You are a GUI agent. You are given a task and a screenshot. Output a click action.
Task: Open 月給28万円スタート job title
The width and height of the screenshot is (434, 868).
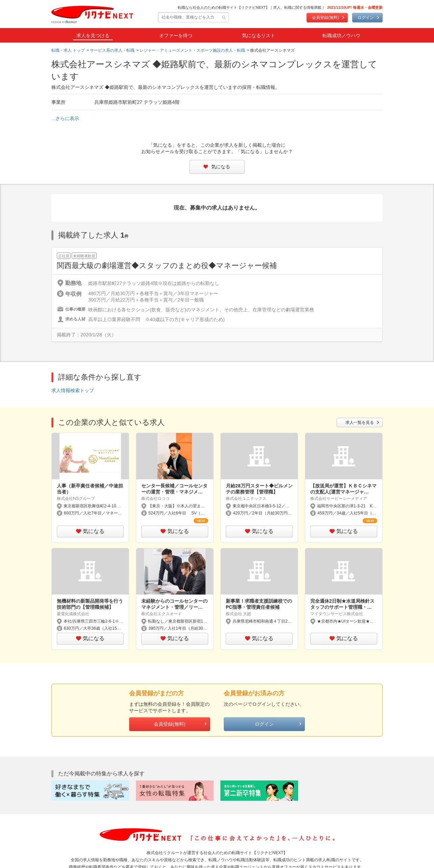tap(259, 489)
